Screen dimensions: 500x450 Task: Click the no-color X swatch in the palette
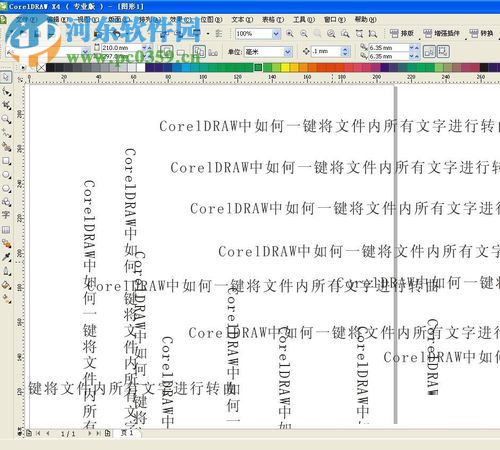[41, 68]
